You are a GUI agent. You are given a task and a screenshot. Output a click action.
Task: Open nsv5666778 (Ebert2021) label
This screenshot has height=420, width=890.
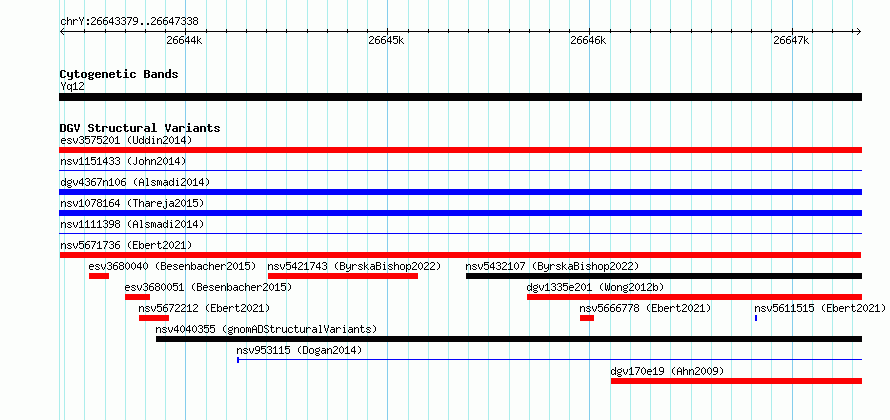tap(645, 308)
